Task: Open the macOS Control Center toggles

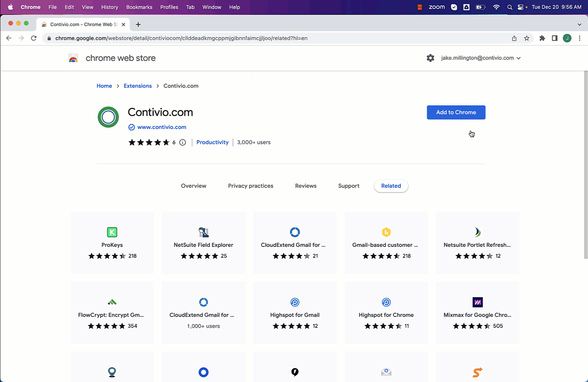Action: [520, 7]
